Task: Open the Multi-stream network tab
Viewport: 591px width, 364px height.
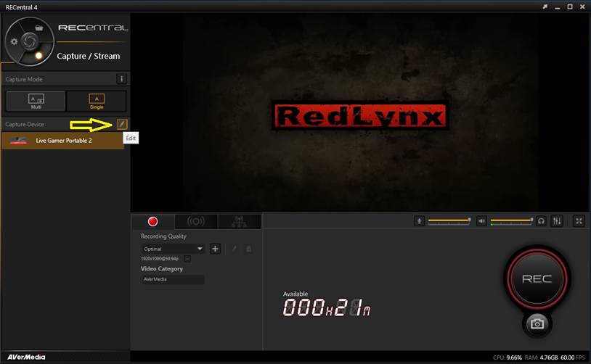Action: tap(239, 221)
